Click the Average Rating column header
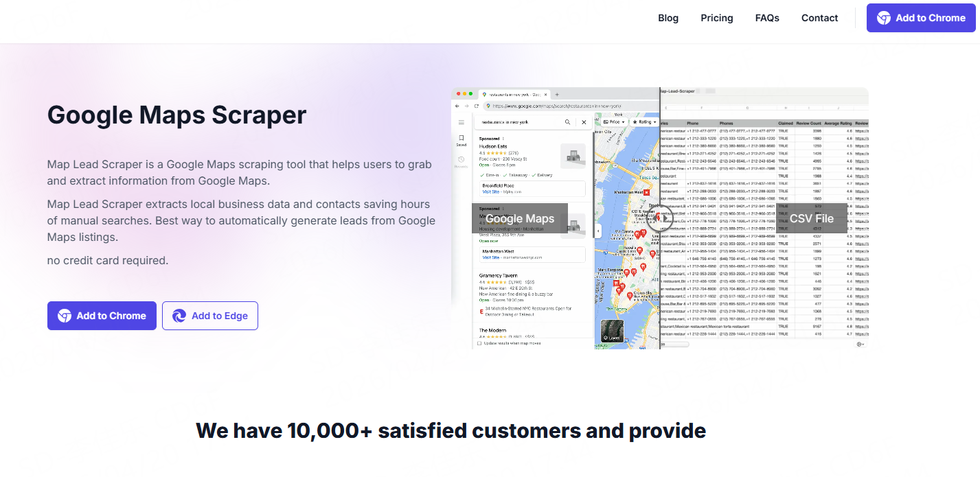 tap(839, 123)
